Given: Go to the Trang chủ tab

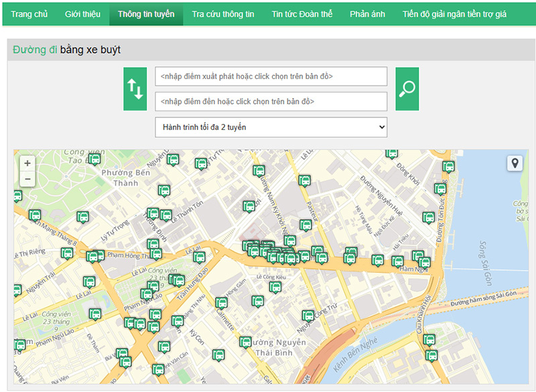Looking at the screenshot, I should click(29, 14).
